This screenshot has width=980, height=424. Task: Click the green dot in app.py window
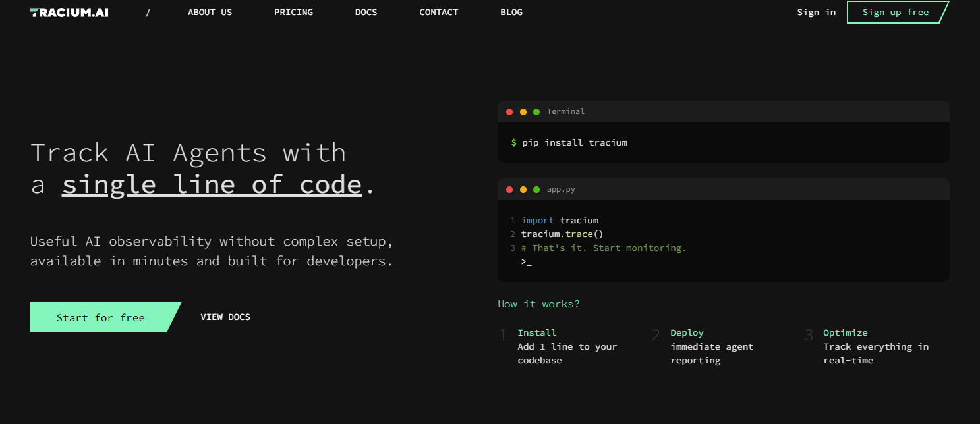536,190
